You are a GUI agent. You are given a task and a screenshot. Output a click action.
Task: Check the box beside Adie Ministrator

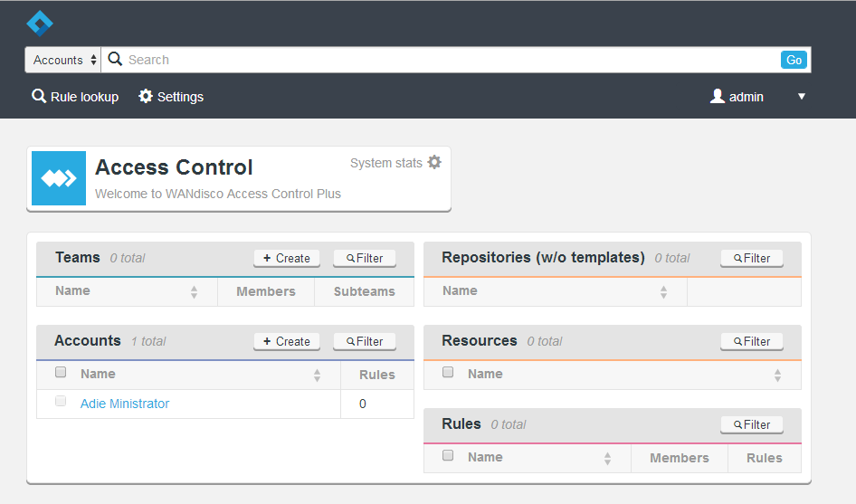[x=61, y=402]
